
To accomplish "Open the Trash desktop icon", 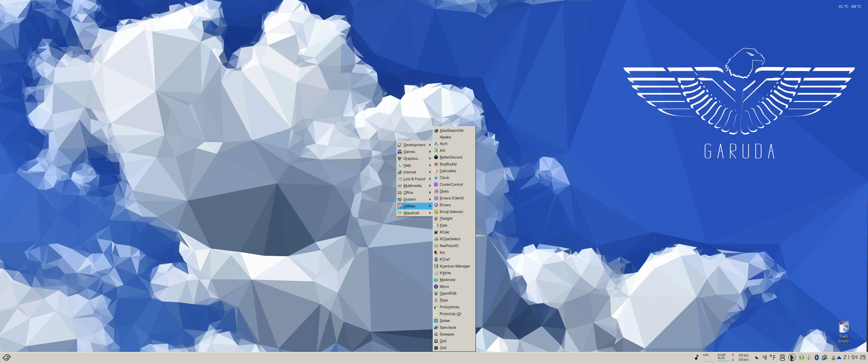I will pyautogui.click(x=844, y=332).
